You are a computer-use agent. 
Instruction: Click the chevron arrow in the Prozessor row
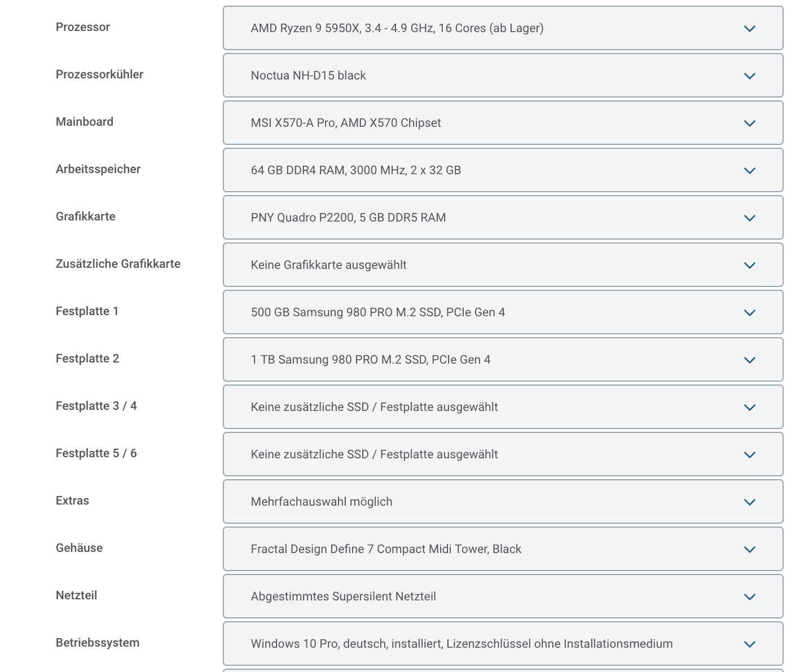tap(749, 29)
